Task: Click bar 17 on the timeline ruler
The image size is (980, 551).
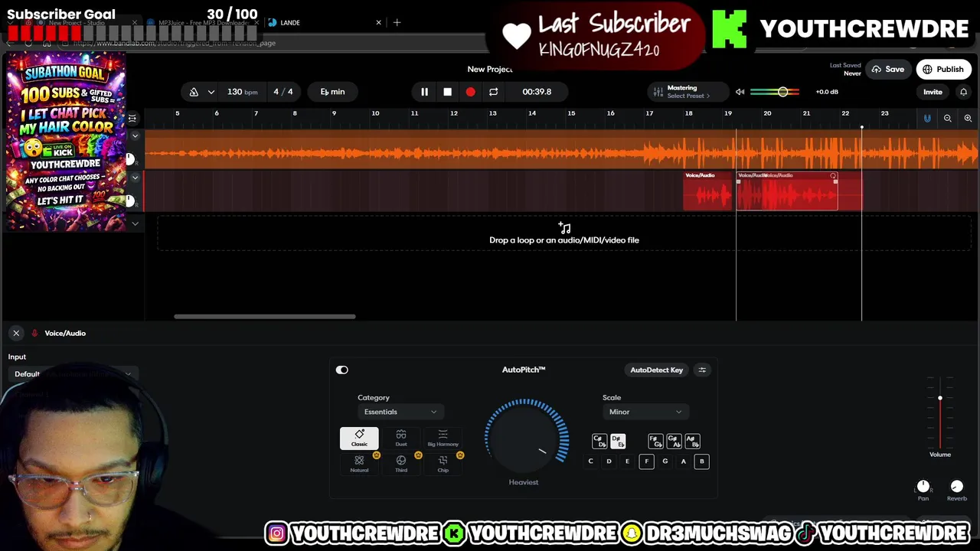Action: click(649, 113)
